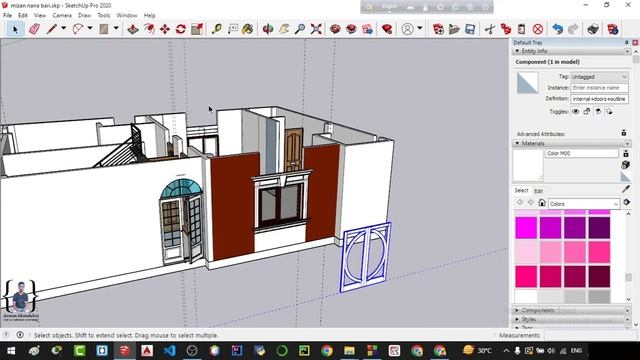
Task: Pick the darkest purple color swatch
Action: (x=599, y=227)
